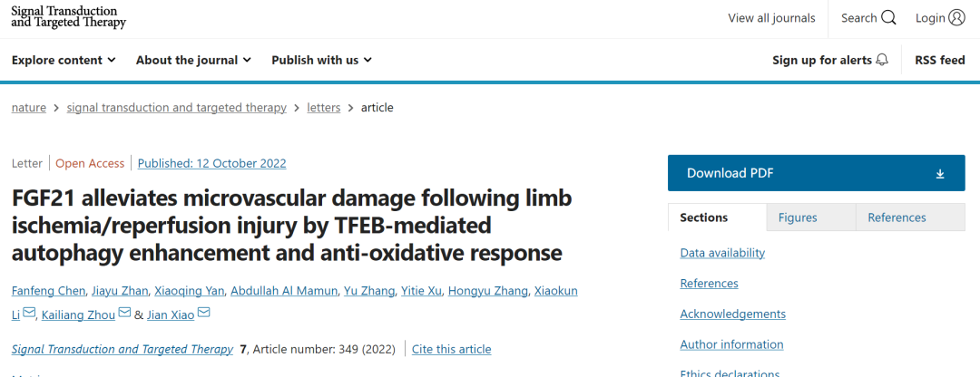Open author Fanfeng Chen's details
This screenshot has width=980, height=377.
pyautogui.click(x=49, y=291)
